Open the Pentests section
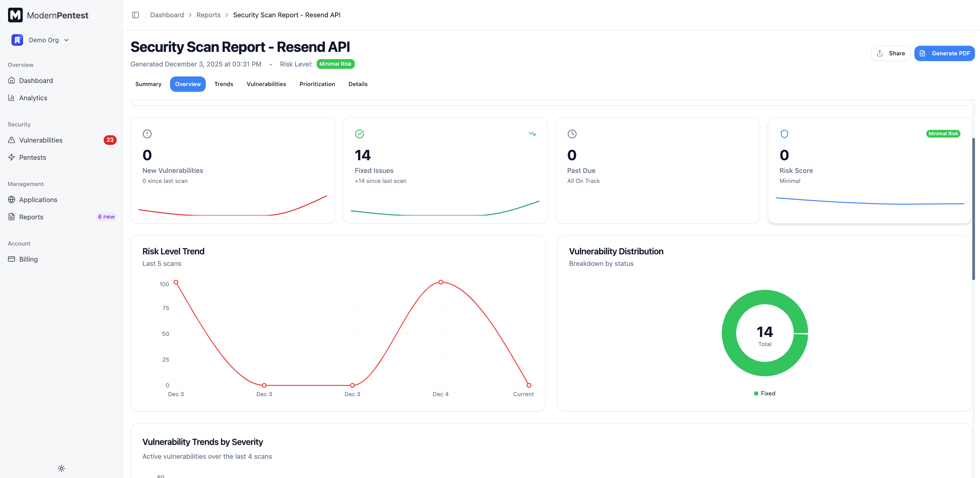980x478 pixels. (x=32, y=157)
